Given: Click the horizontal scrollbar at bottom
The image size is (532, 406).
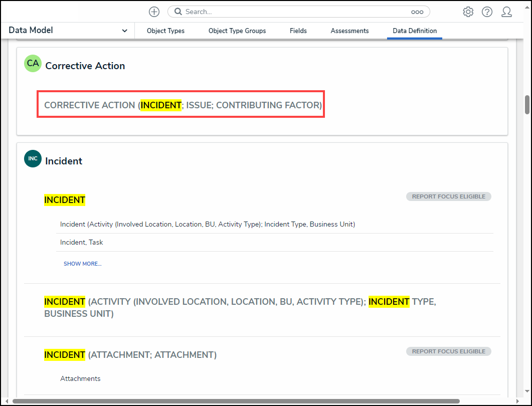Looking at the screenshot, I should (x=236, y=401).
